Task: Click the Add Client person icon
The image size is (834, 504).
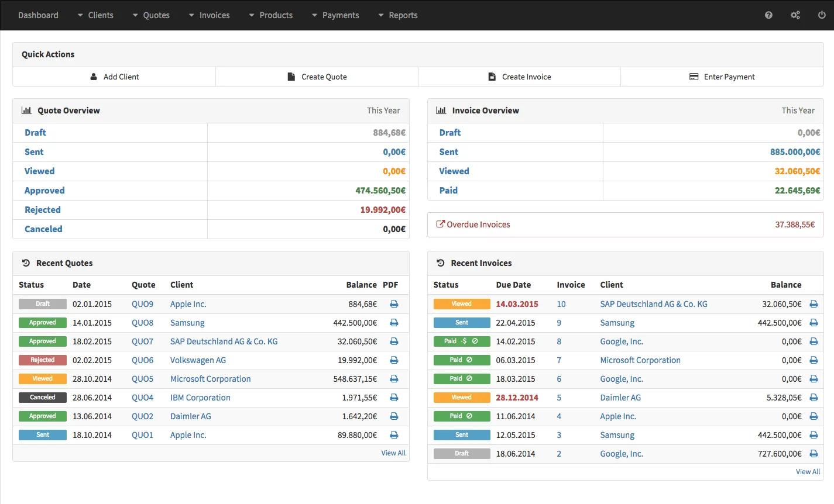Action: [x=94, y=77]
